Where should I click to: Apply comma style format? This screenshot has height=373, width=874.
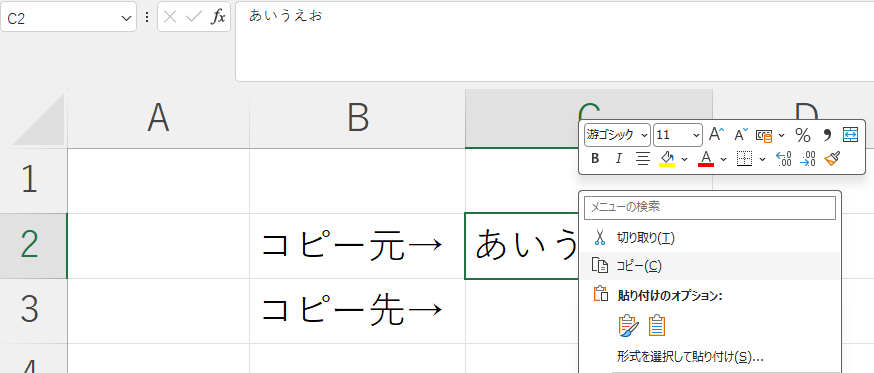[x=827, y=134]
